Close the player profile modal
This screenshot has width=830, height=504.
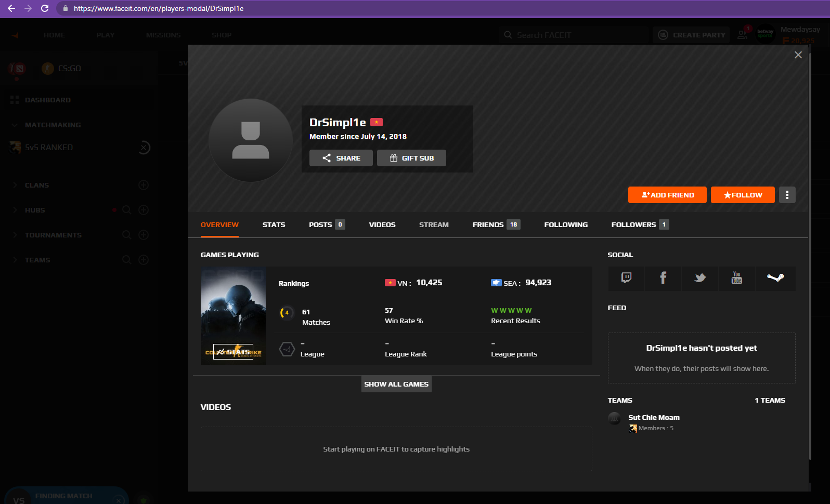798,55
